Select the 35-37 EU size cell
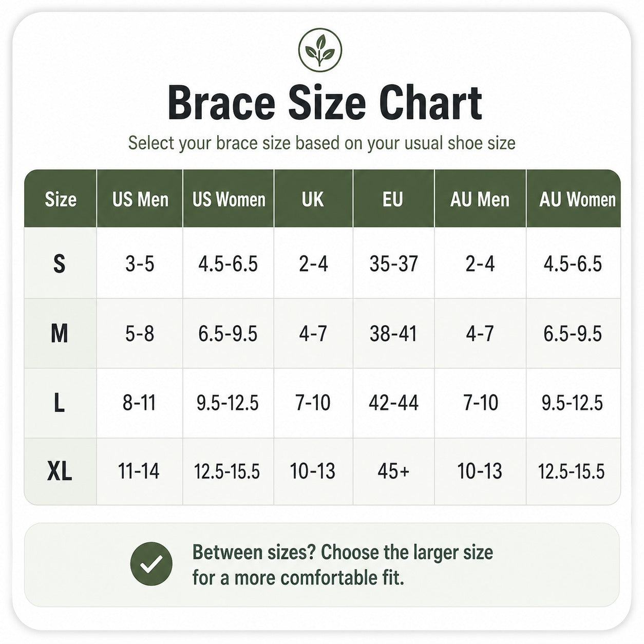The image size is (644, 644). click(x=393, y=264)
